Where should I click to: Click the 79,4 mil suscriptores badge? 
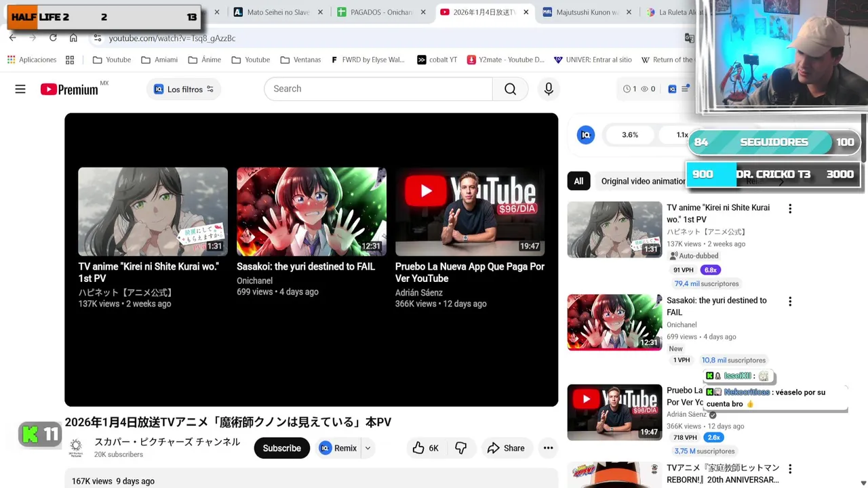point(706,284)
